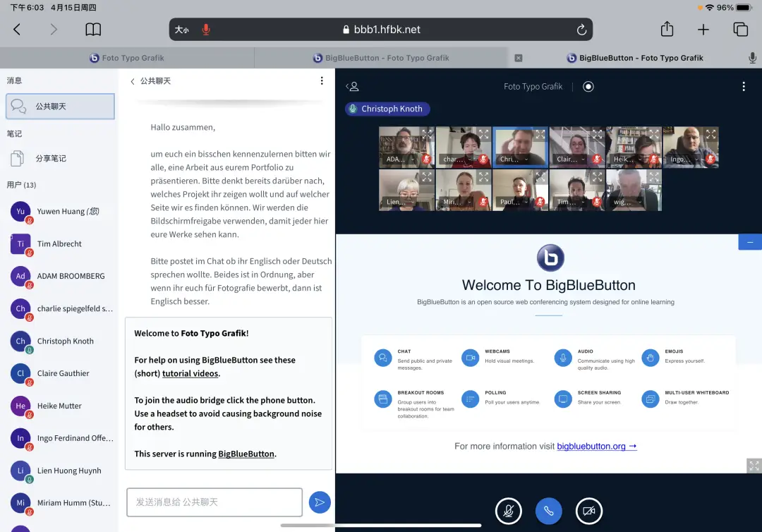Select the rightmost BigBlueButton - Foto Typo Grafik tab
Image resolution: width=762 pixels, height=532 pixels.
(x=635, y=58)
